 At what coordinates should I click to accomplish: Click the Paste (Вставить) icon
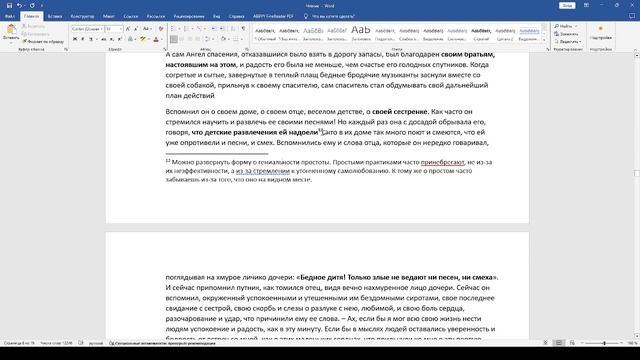11,29
